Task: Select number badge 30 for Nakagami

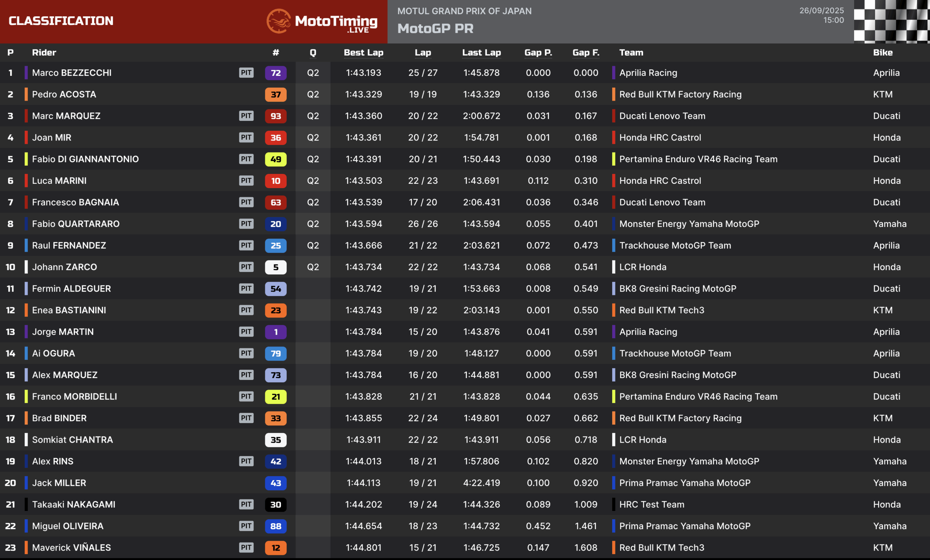Action: point(275,504)
